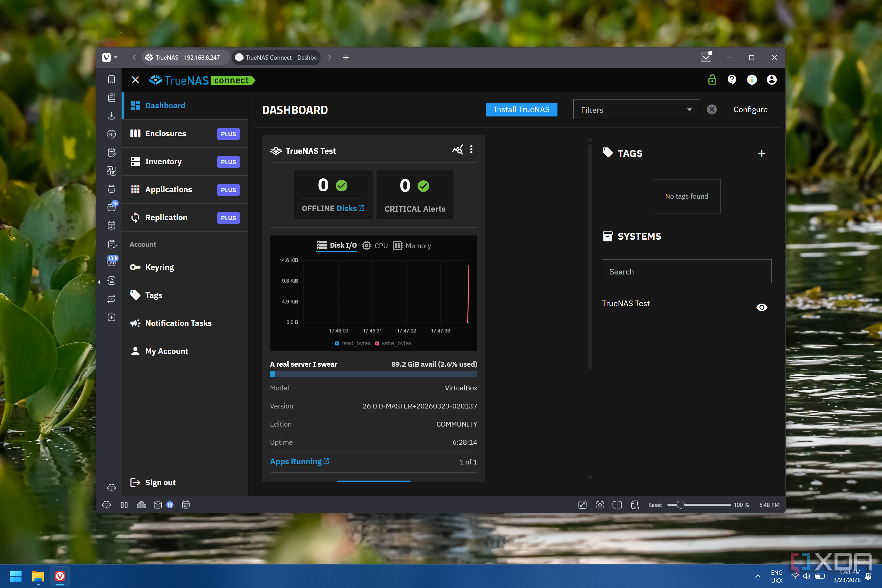Open calendar icon in status bar

coord(186,505)
